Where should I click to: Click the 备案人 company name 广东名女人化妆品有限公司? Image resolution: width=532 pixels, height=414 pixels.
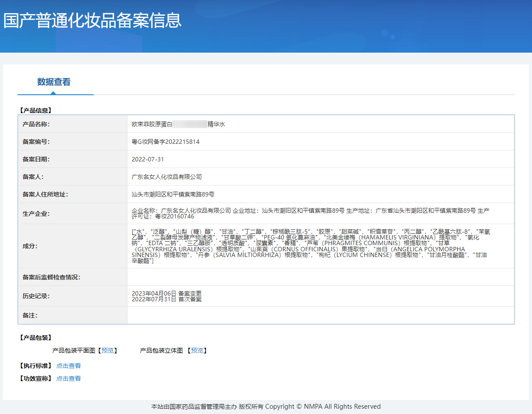tap(167, 177)
